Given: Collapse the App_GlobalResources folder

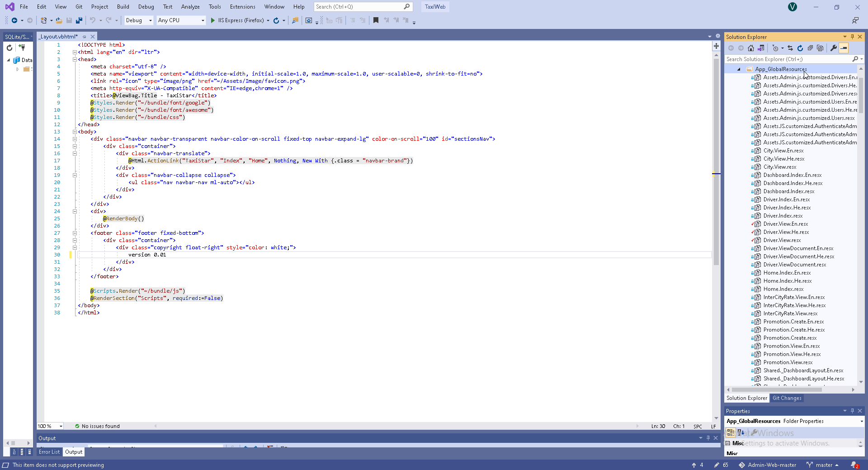Looking at the screenshot, I should (739, 69).
